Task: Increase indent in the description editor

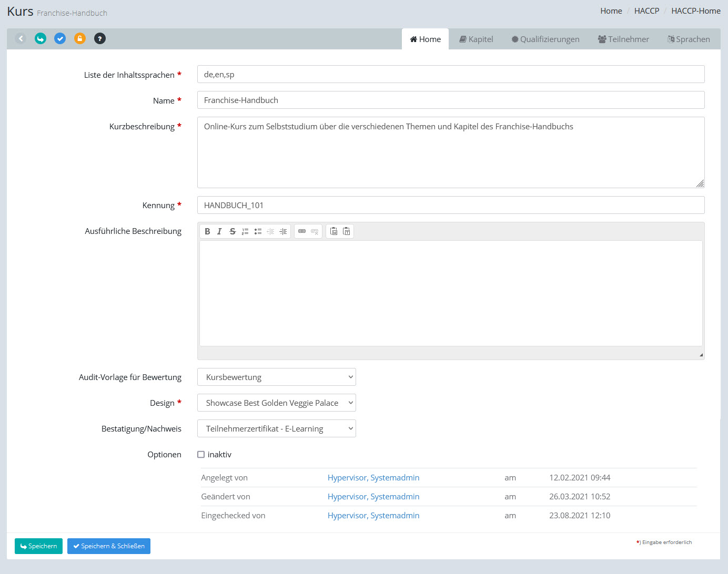Action: click(x=283, y=231)
